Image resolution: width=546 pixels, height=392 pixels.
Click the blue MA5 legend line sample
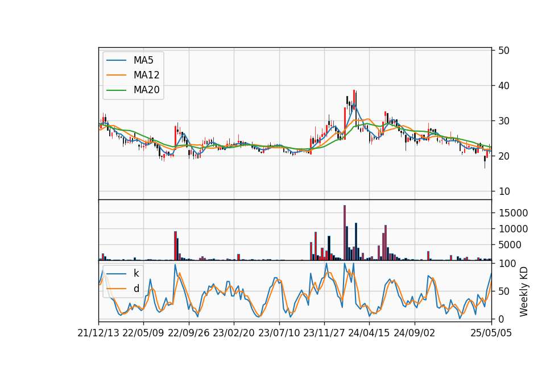point(116,61)
